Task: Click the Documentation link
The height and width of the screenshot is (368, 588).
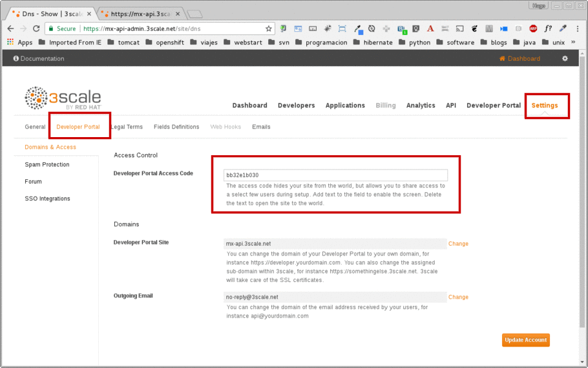Action: click(39, 59)
